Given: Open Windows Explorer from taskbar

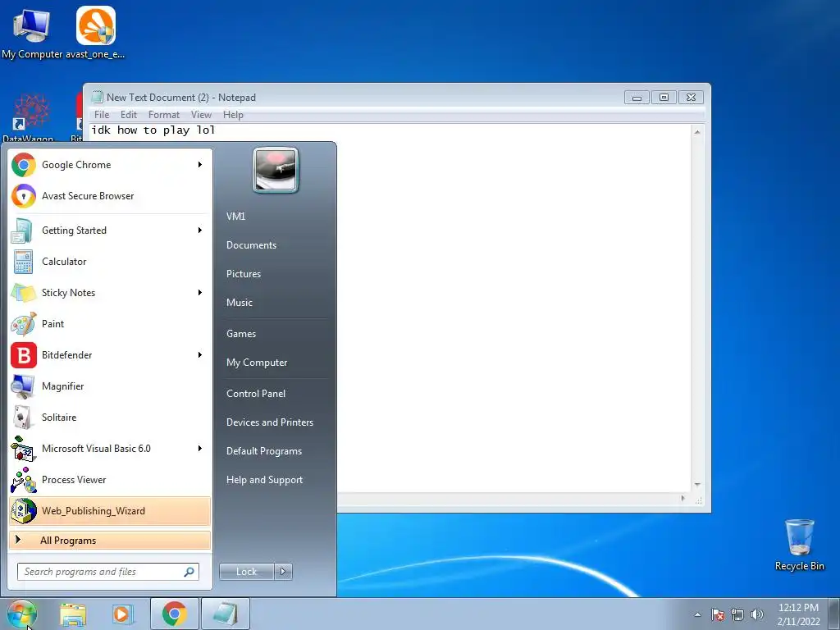Looking at the screenshot, I should pyautogui.click(x=73, y=614).
